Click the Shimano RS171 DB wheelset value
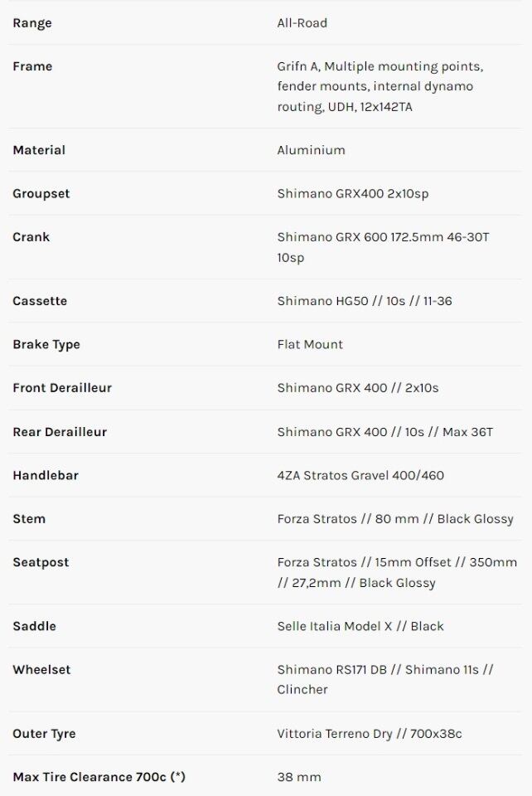Screen dimensions: 532x796 385,679
